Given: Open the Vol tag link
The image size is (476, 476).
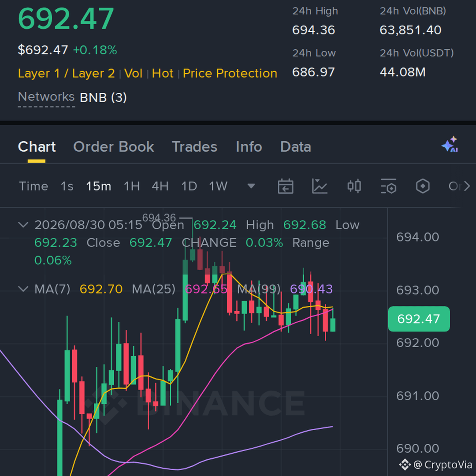Looking at the screenshot, I should coord(133,74).
